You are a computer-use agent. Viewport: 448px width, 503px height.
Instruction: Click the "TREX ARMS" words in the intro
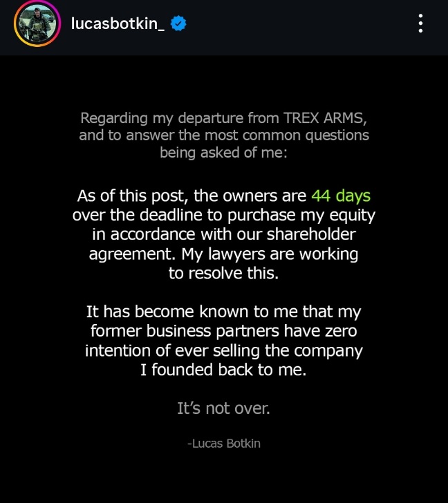coord(325,118)
